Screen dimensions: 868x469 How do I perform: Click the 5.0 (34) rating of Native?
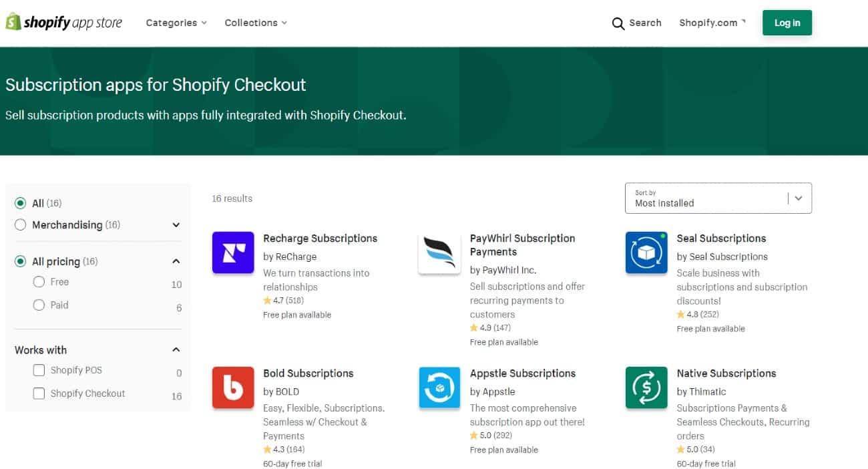click(x=695, y=450)
